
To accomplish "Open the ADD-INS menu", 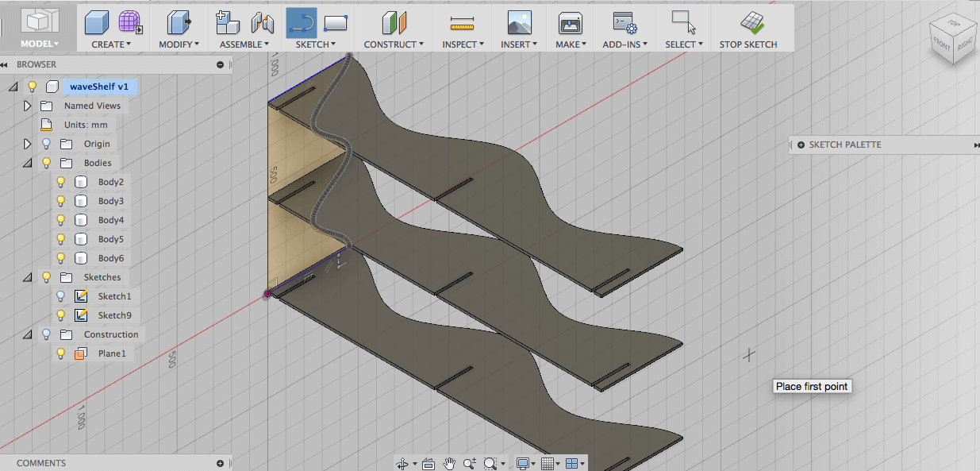I will 625,44.
